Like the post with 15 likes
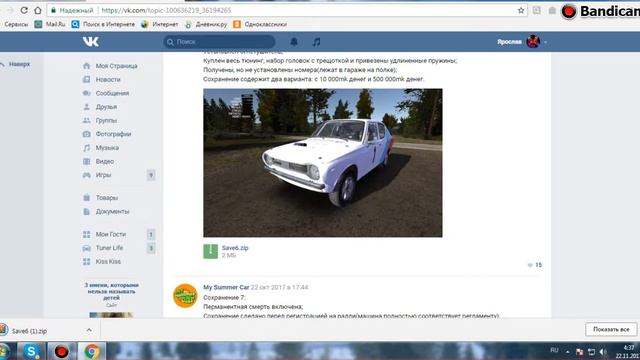 [x=534, y=265]
